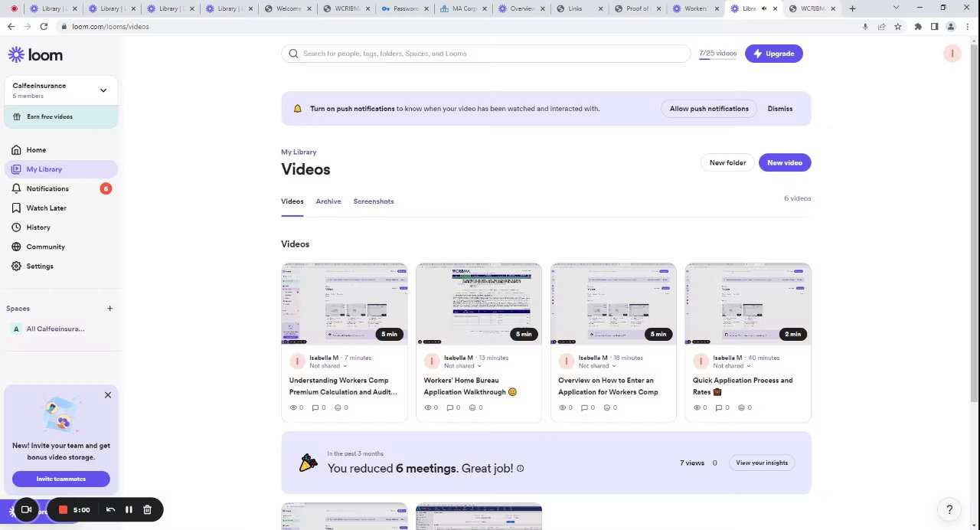The width and height of the screenshot is (980, 530).
Task: Click reactions icon on Overview on How to Enter card
Action: [x=608, y=407]
